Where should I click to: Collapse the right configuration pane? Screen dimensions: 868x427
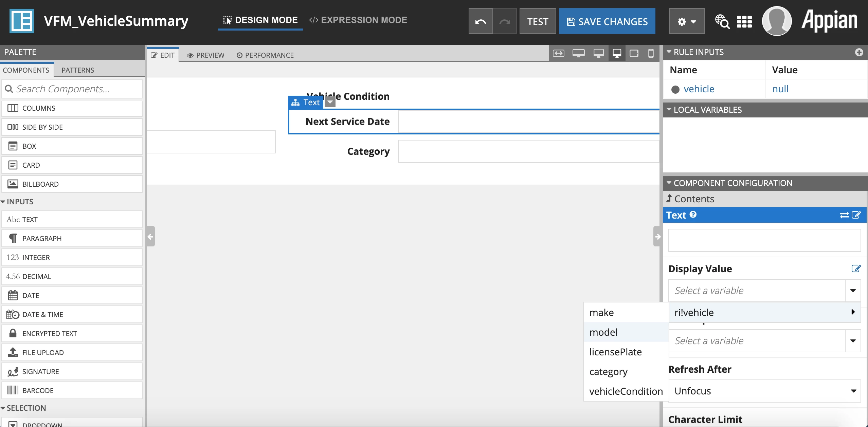point(657,236)
